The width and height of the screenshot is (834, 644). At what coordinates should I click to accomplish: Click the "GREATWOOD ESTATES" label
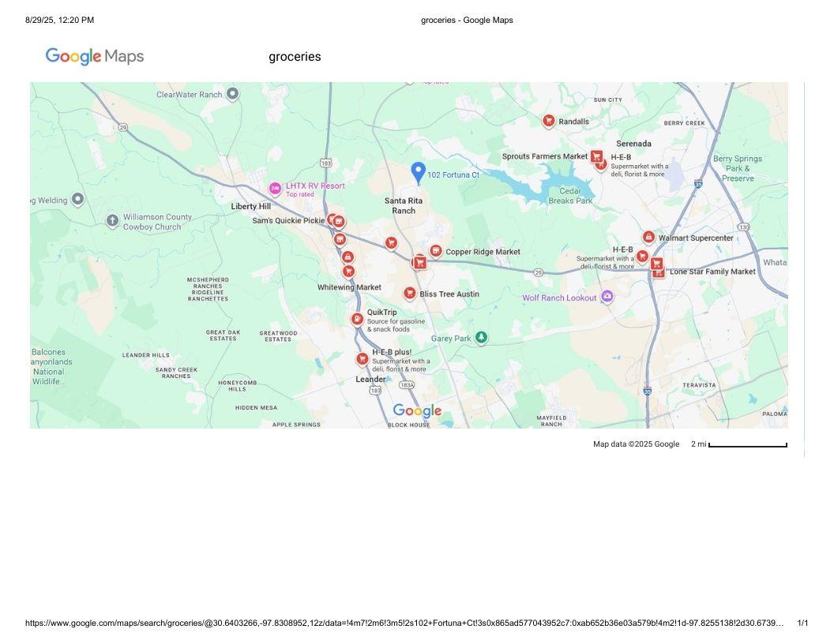(278, 336)
